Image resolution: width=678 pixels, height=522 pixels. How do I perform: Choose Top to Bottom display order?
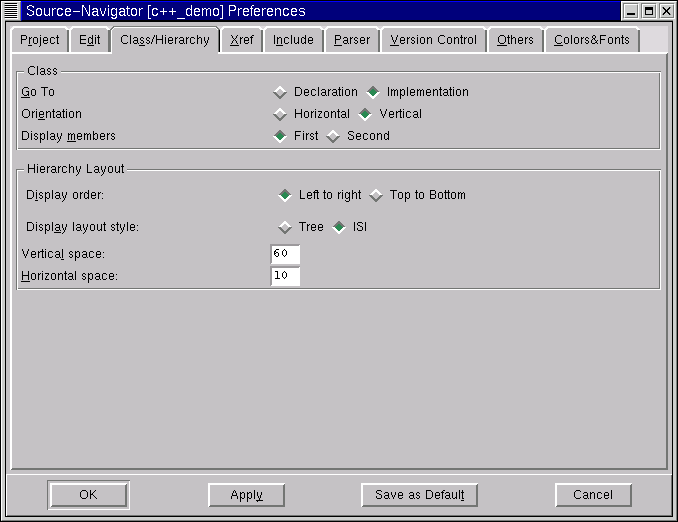[x=376, y=195]
